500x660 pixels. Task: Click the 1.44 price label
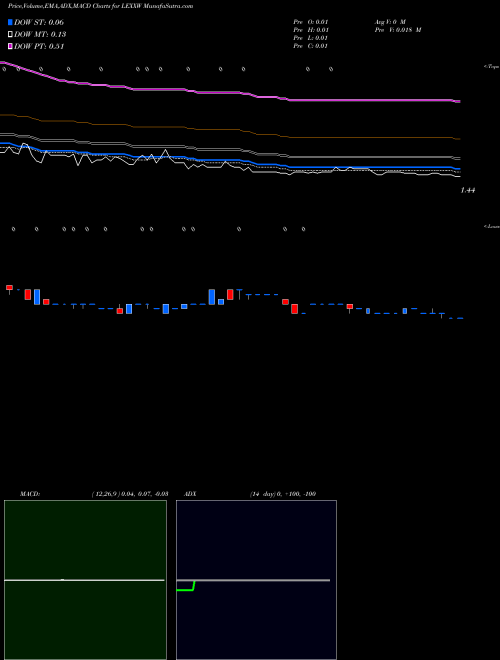[x=468, y=190]
